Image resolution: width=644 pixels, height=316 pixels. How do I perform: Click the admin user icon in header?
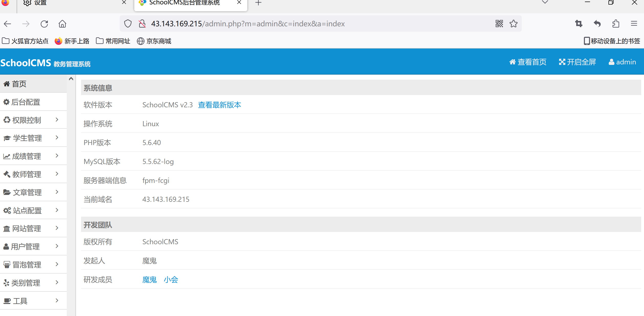(x=612, y=62)
